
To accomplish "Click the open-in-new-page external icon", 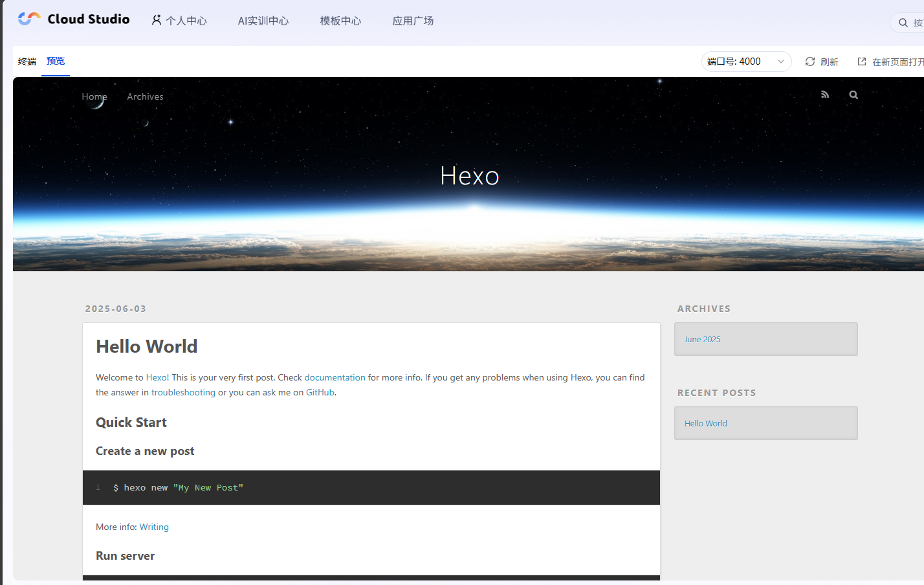I will (x=862, y=61).
